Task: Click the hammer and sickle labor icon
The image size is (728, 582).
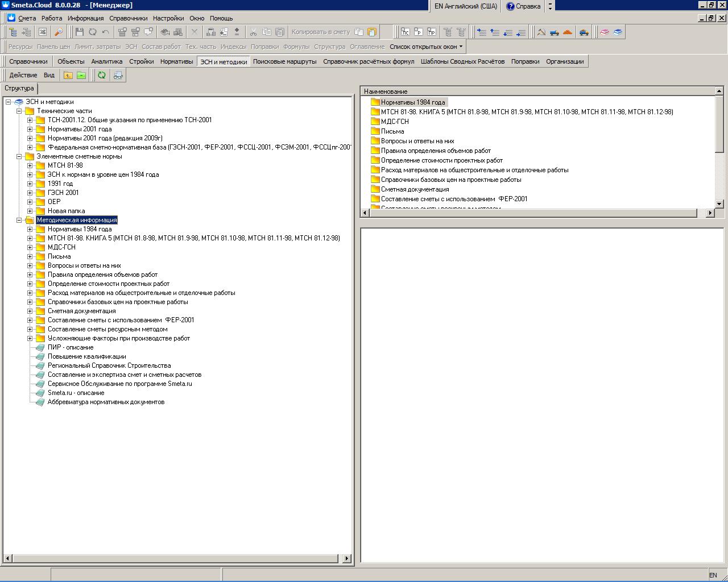Action: pos(541,32)
